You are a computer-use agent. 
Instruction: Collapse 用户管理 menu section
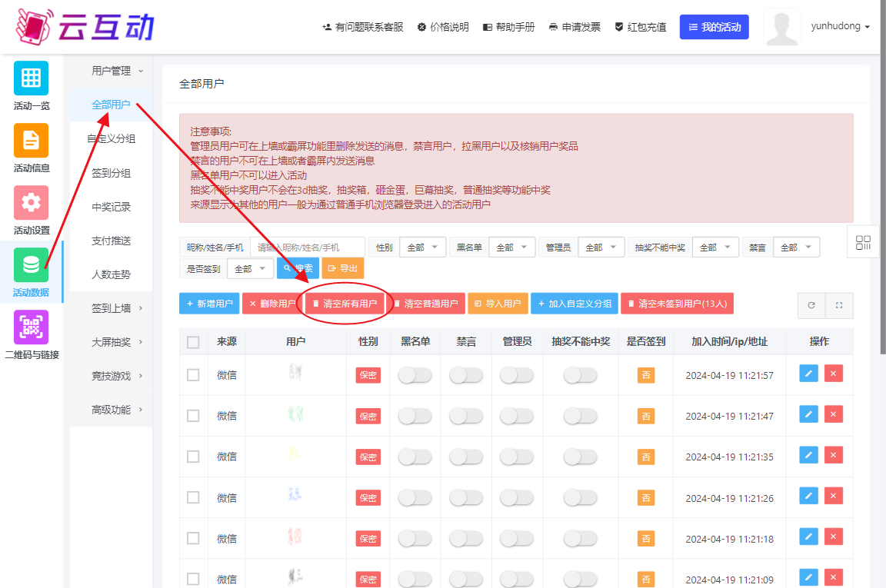[x=112, y=71]
